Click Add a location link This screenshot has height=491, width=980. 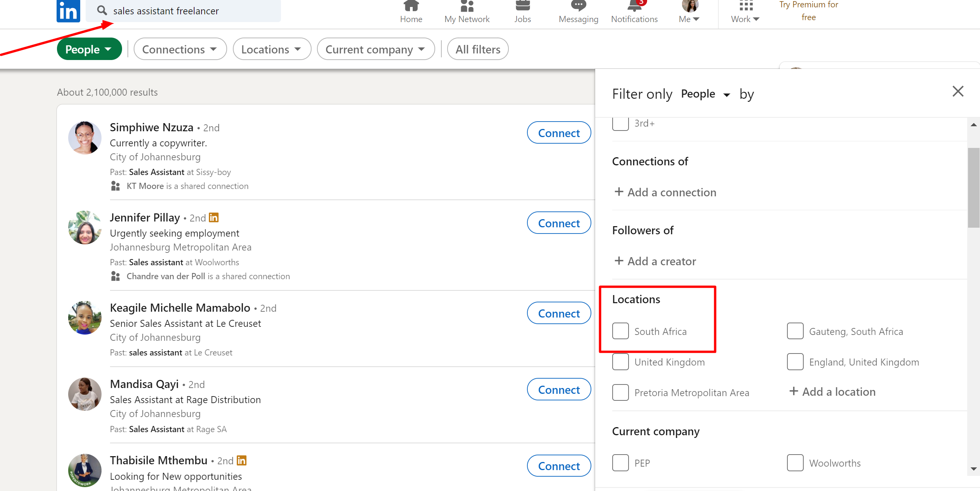(832, 392)
